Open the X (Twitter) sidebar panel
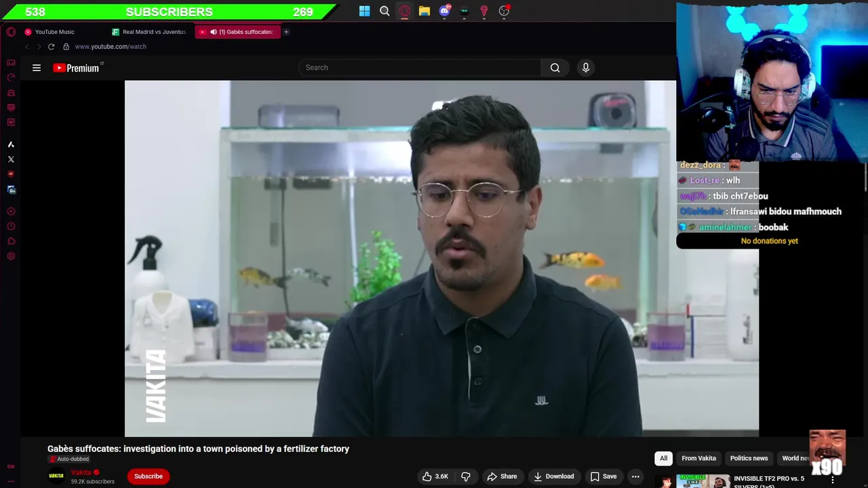Image resolution: width=868 pixels, height=488 pixels. [11, 159]
